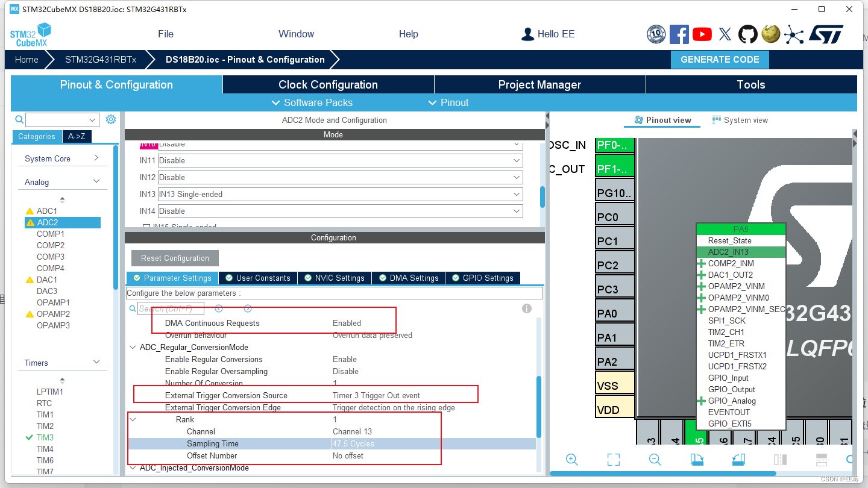Select TIM3 in the Timers list
Screen dimensions: 868x488
[45, 437]
